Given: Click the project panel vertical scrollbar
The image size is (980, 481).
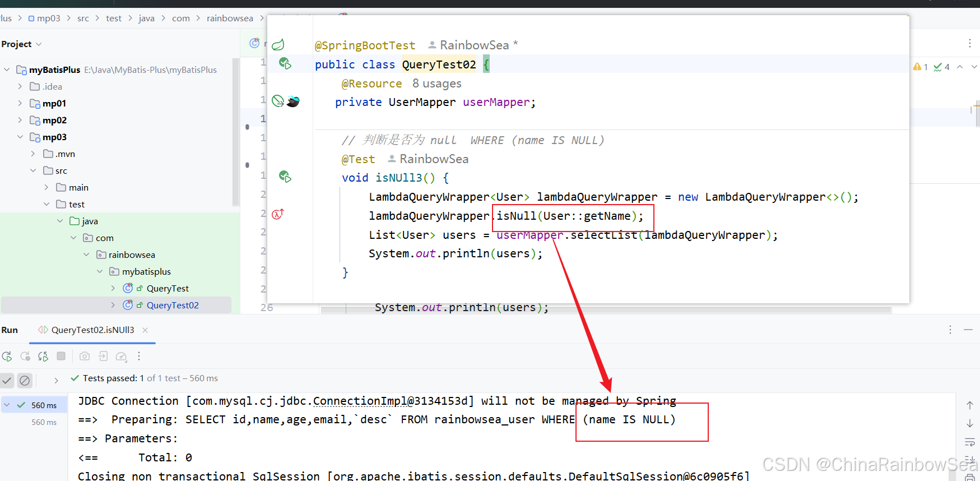Looking at the screenshot, I should (x=236, y=132).
